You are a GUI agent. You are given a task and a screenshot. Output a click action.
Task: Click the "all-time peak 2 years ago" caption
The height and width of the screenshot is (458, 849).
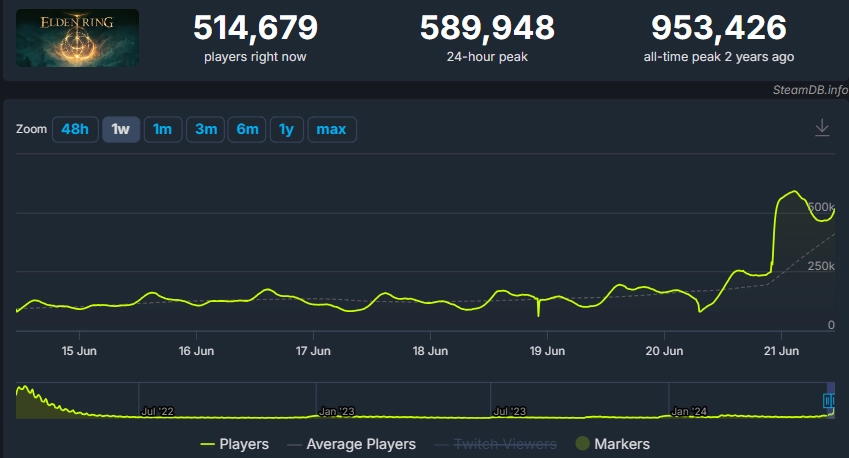tap(719, 57)
